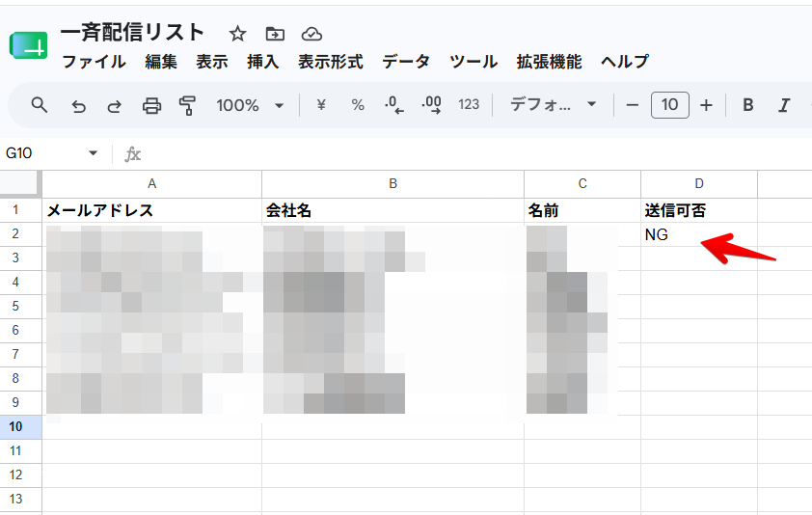This screenshot has width=812, height=515.
Task: Select row 2 header
Action: 20,234
